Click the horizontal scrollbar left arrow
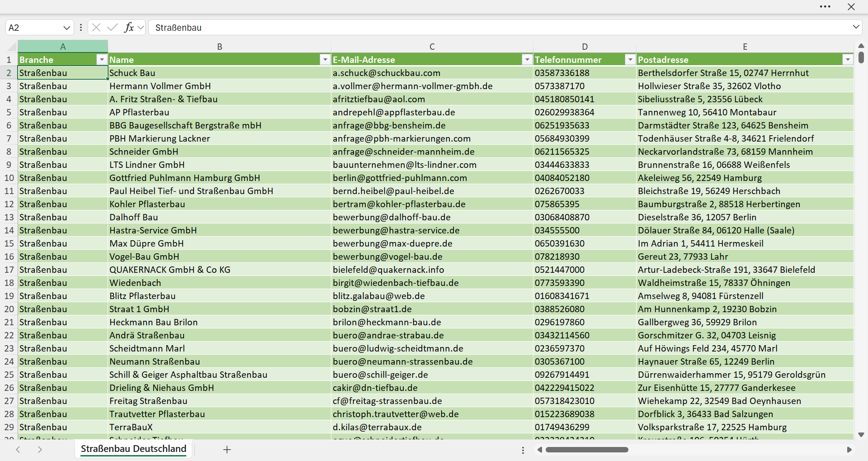Image resolution: width=868 pixels, height=461 pixels. point(539,450)
